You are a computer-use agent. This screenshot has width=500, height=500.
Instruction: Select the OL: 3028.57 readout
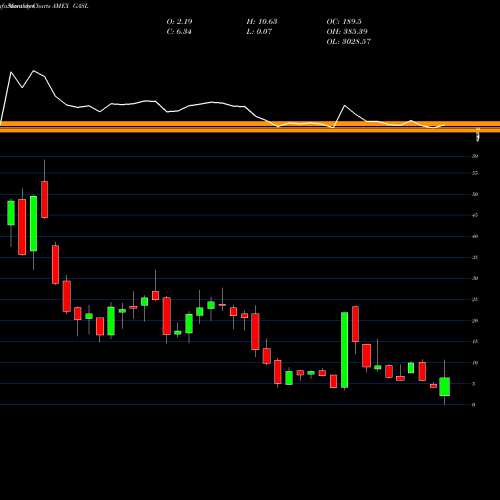[349, 42]
